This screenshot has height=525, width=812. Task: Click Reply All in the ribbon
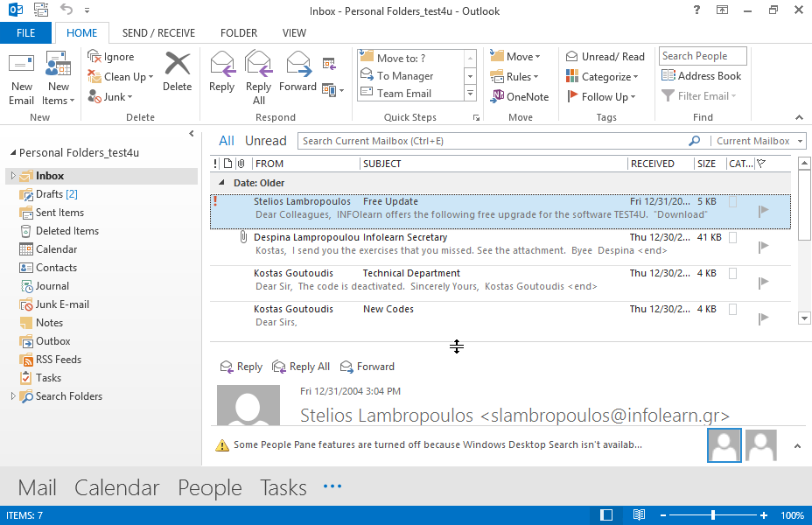point(258,78)
